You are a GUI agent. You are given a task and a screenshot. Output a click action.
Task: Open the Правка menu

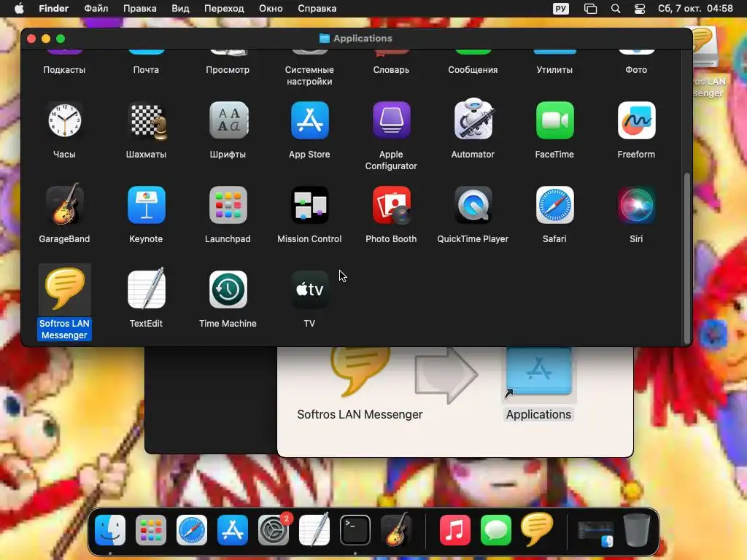[x=139, y=9]
